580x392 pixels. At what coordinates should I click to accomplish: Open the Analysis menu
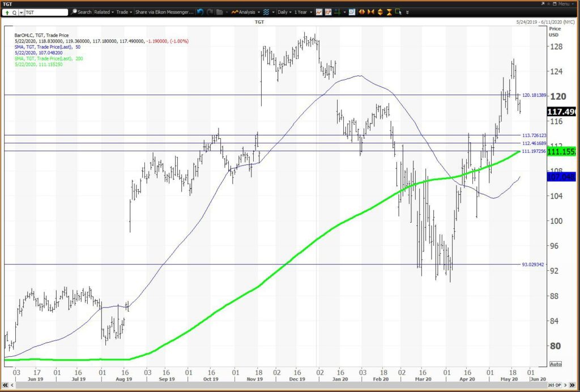pos(246,12)
